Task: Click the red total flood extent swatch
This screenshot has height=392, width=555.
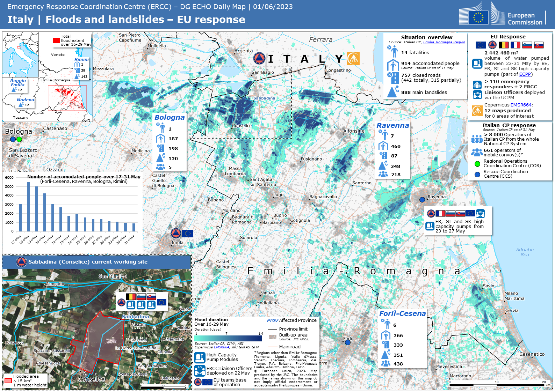Action: coord(56,40)
